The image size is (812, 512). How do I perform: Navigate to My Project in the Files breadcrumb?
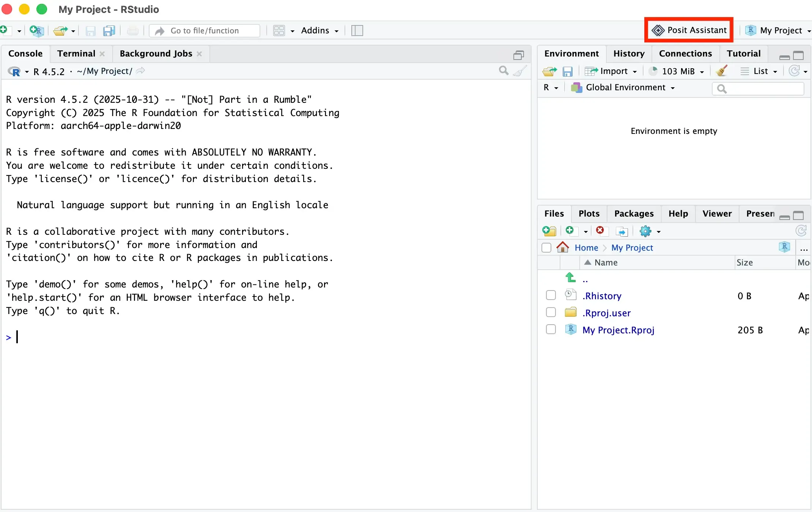(x=632, y=248)
